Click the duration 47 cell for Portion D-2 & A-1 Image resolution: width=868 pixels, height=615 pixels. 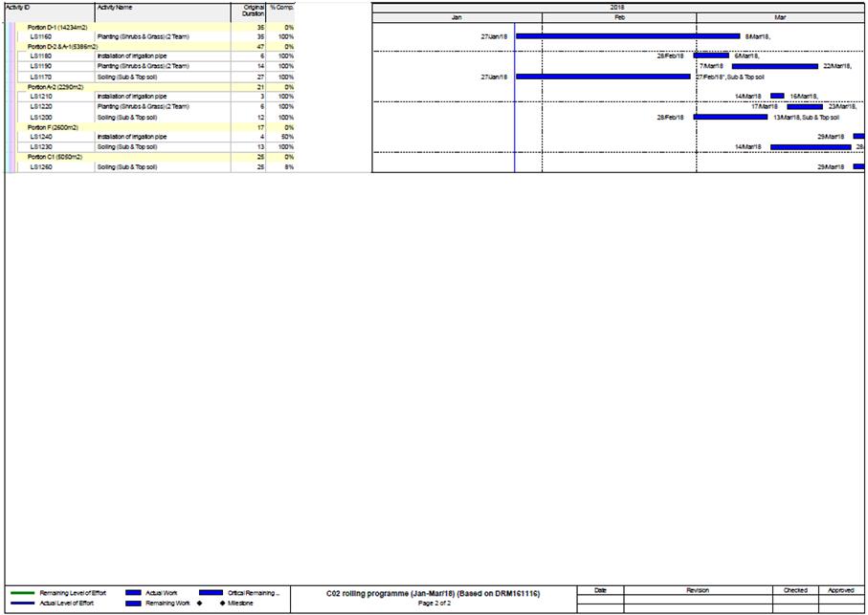tap(260, 47)
